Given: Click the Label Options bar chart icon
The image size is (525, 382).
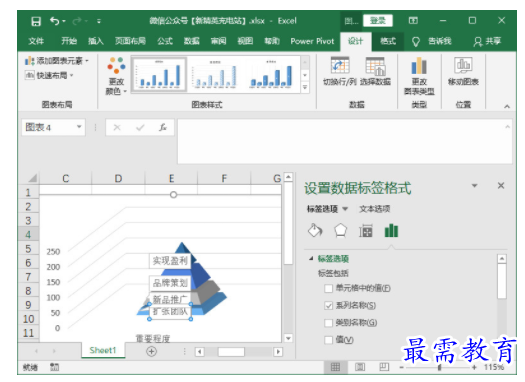Looking at the screenshot, I should pos(391,231).
